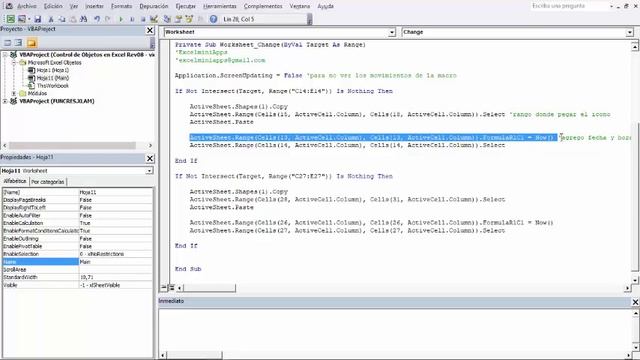Click the VBA application icon left of Archivo
This screenshot has width=640, height=360.
(x=9, y=6)
